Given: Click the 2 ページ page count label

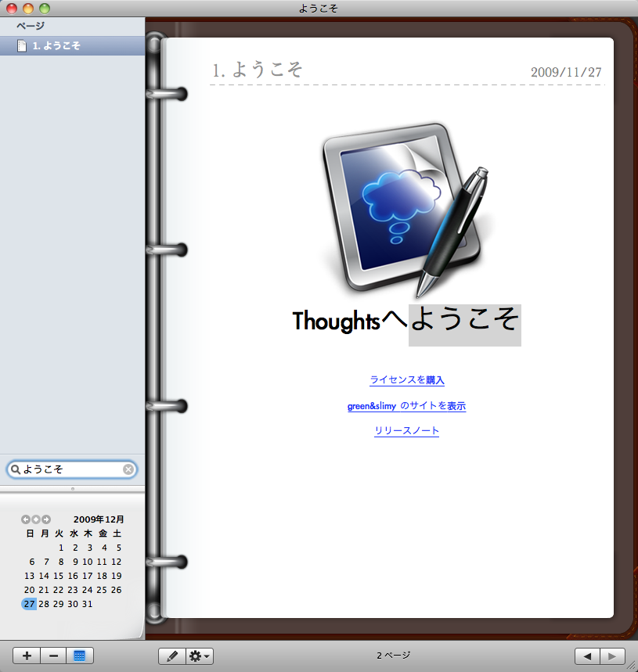Looking at the screenshot, I should [394, 656].
